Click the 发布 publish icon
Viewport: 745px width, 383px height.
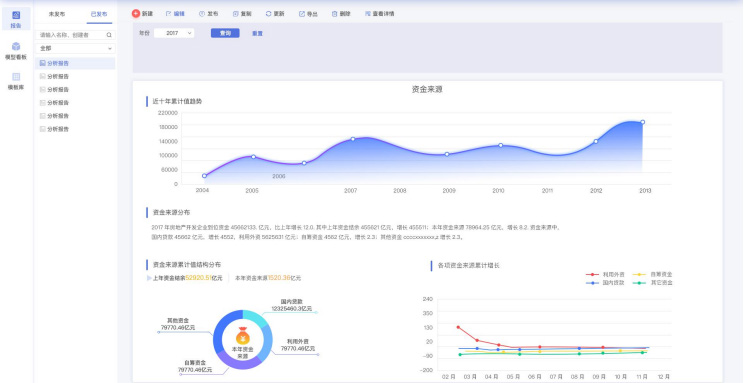[201, 14]
